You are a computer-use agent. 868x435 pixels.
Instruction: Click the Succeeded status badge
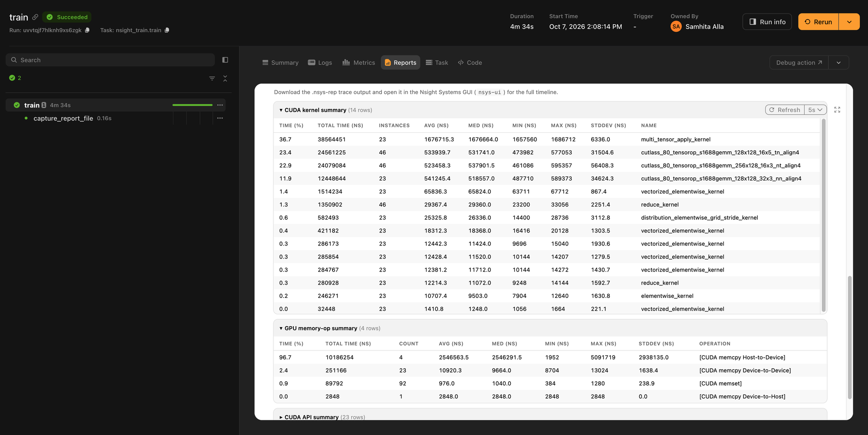click(67, 17)
